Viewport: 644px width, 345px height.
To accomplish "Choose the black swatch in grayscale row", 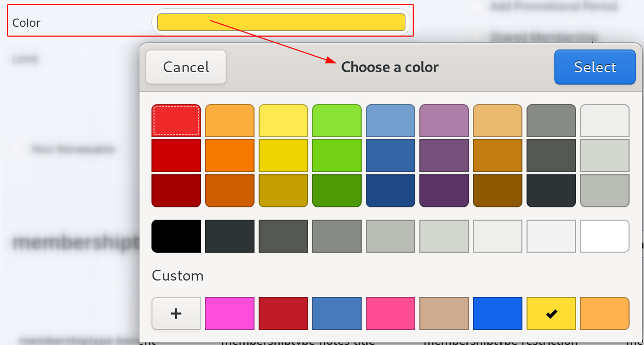I will pyautogui.click(x=176, y=236).
